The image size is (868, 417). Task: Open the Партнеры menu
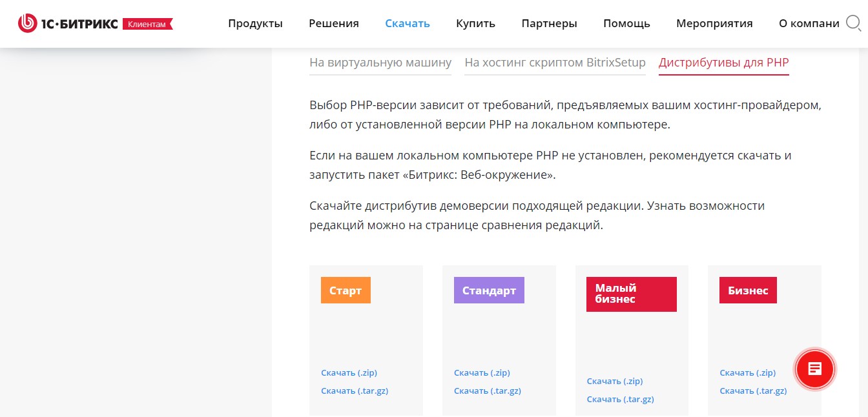549,24
